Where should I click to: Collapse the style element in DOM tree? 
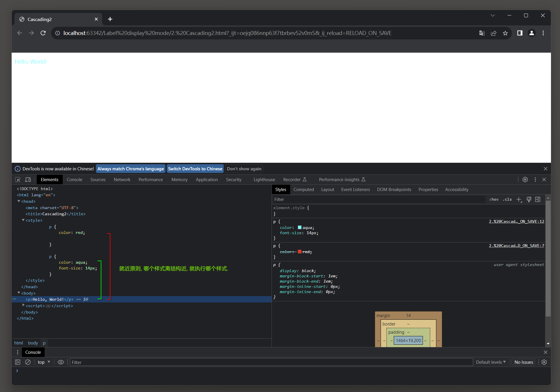click(x=23, y=220)
